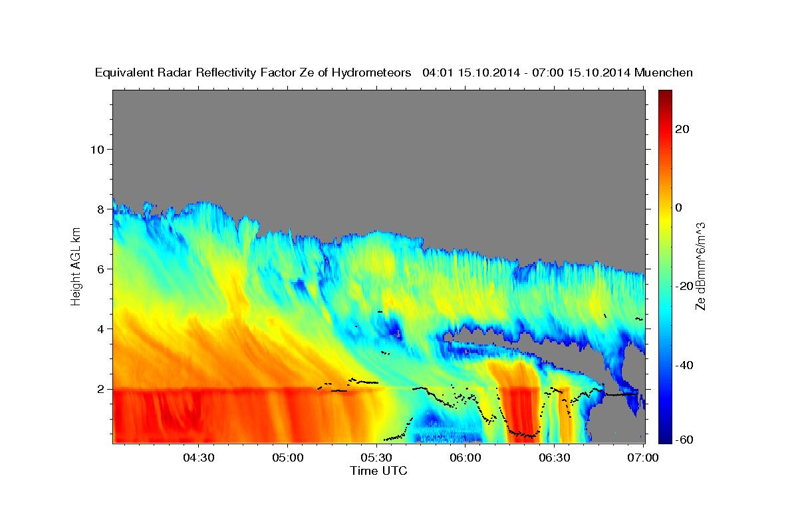Viewport: 798px width, 532px height.
Task: Click the height tick label 10
Action: 96,149
